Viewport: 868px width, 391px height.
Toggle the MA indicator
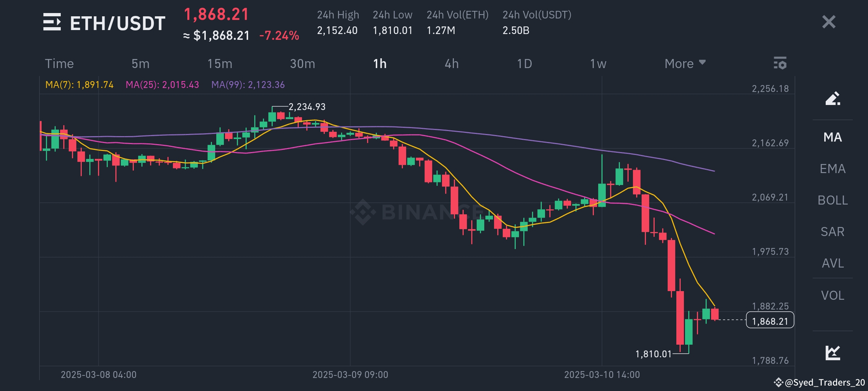pos(833,137)
